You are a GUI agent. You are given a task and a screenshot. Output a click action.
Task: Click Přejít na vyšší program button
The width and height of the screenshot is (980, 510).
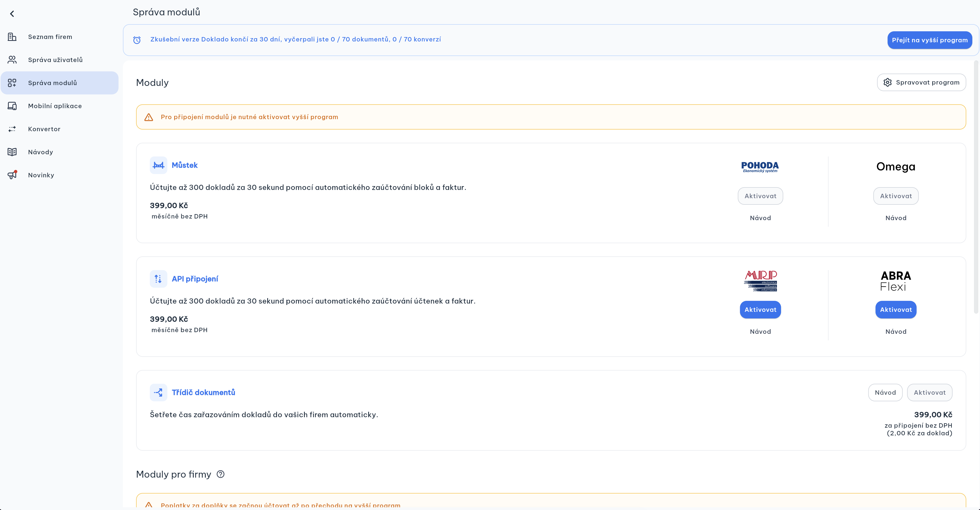click(930, 40)
